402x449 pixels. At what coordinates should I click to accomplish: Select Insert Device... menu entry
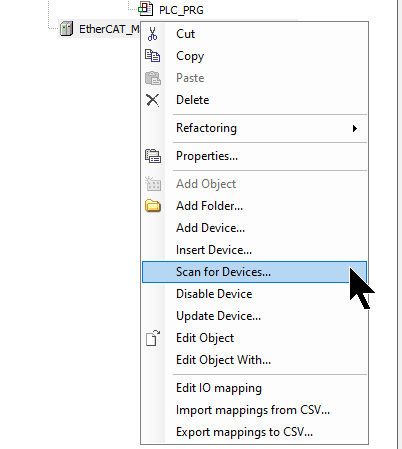[255, 250]
